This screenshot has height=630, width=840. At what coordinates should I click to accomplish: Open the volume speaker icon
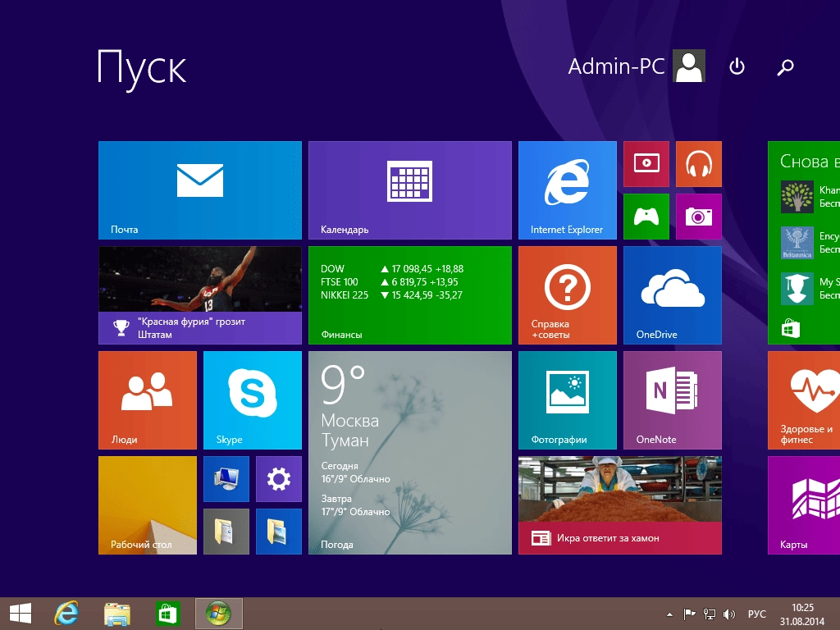click(x=729, y=614)
